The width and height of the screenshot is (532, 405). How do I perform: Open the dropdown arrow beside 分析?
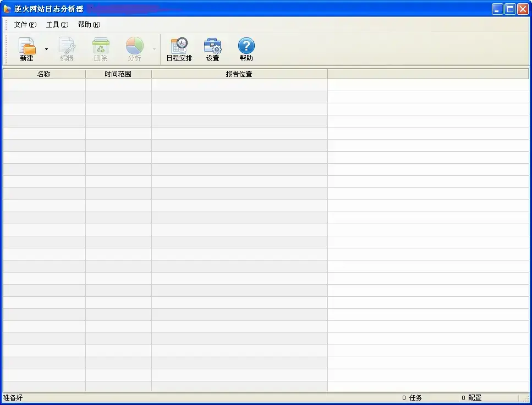pos(155,49)
